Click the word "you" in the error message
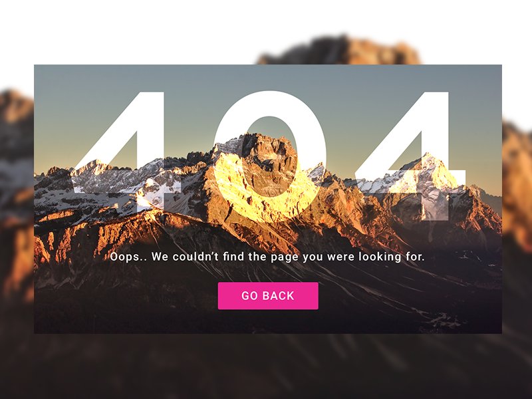Screen dimensions: 532x399 point(313,258)
